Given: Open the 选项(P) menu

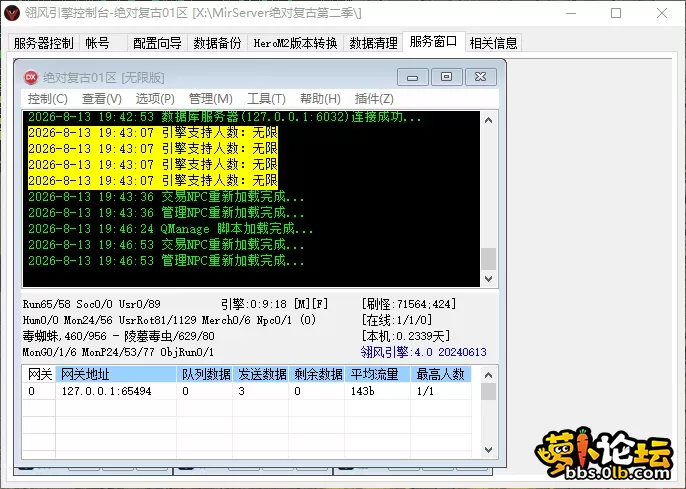Looking at the screenshot, I should (x=155, y=99).
